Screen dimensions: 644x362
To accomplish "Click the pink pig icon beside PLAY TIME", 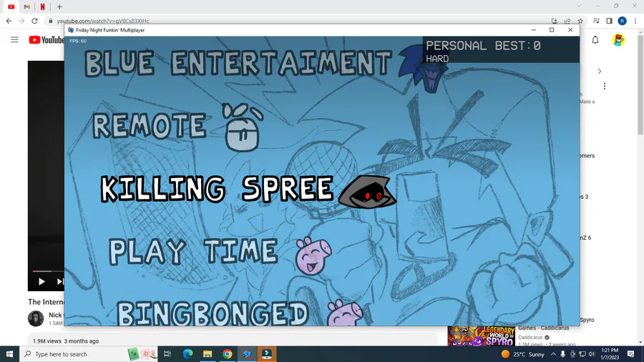I will coord(313,255).
